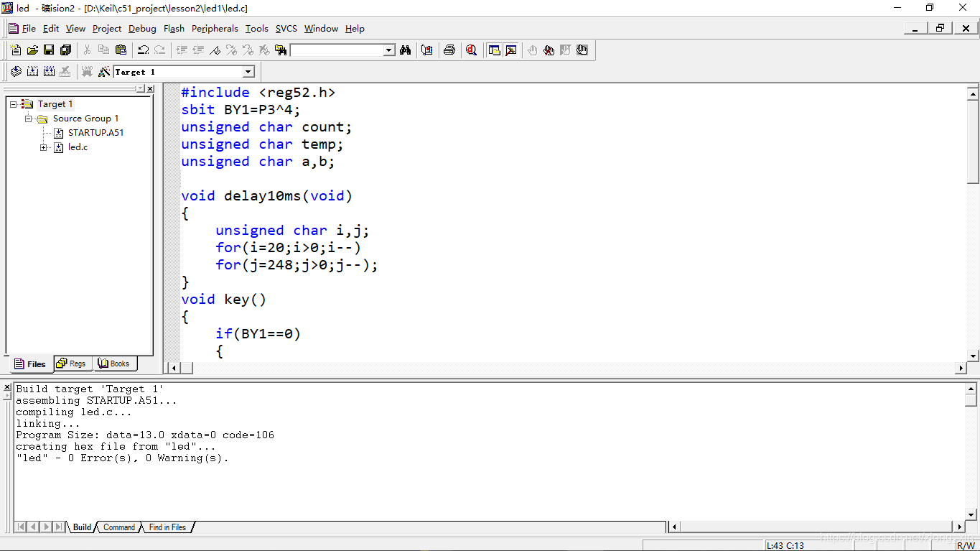Screen dimensions: 980x551
Task: Translate current file with build toolbar icon
Action: (x=16, y=72)
